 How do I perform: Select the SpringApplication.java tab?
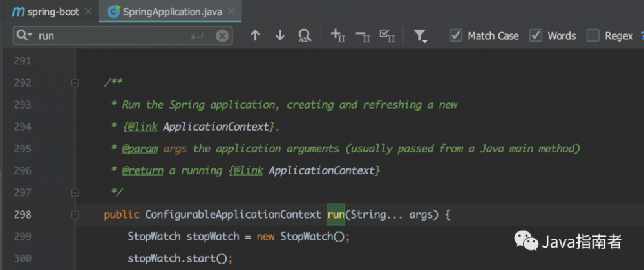coord(170,12)
